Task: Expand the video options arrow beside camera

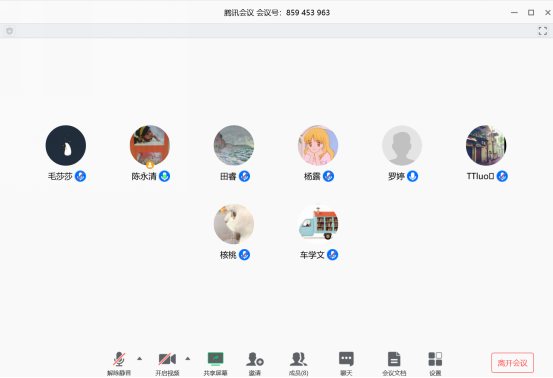Action: (x=188, y=359)
